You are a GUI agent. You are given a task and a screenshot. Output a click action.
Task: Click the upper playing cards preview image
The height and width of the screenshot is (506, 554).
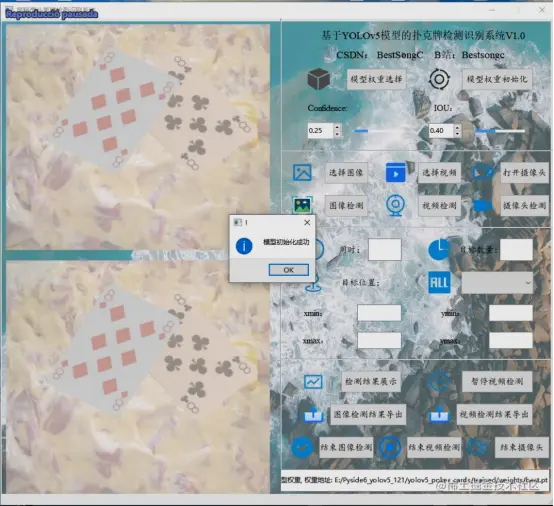(x=138, y=137)
